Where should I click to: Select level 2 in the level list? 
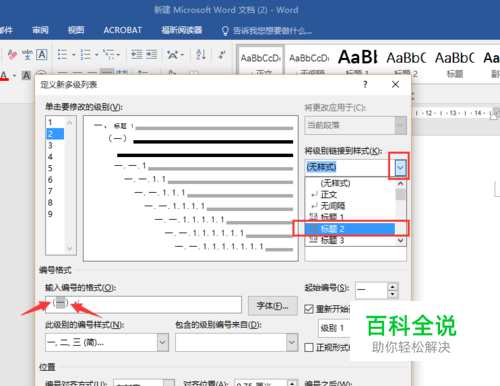click(x=55, y=134)
